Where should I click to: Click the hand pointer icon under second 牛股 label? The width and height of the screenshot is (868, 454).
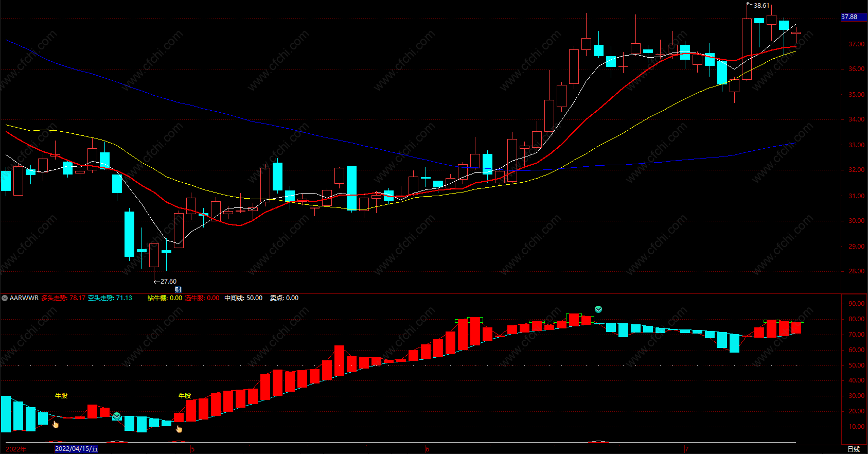(x=179, y=429)
